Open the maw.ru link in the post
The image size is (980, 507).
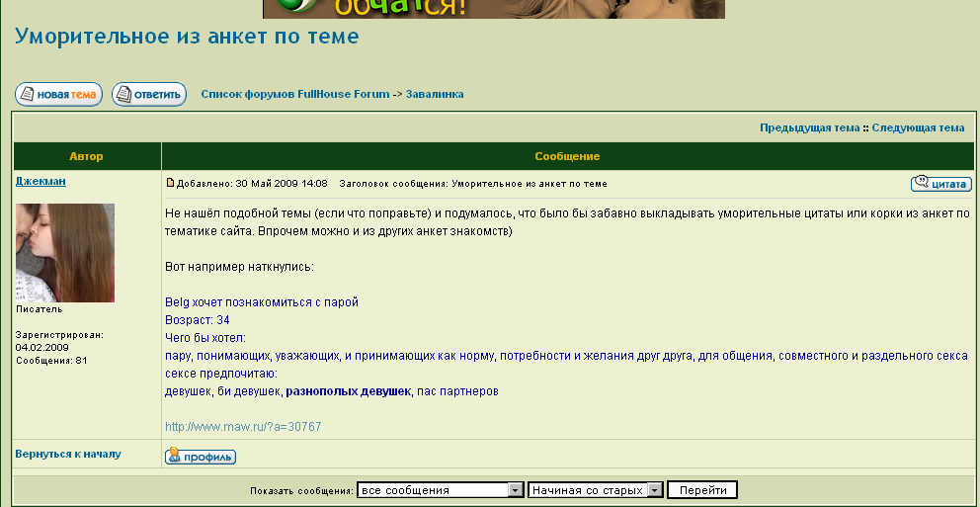pyautogui.click(x=242, y=427)
